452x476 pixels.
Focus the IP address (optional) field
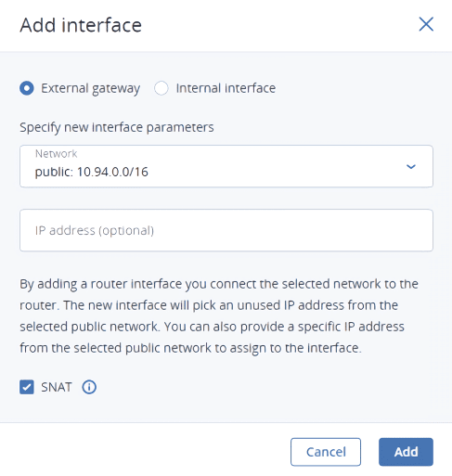tap(226, 230)
